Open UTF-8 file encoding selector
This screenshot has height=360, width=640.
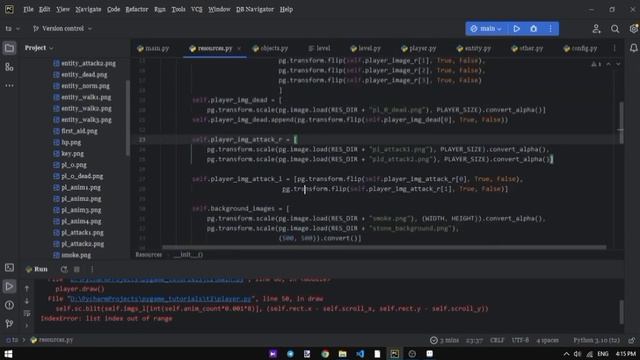(520, 340)
